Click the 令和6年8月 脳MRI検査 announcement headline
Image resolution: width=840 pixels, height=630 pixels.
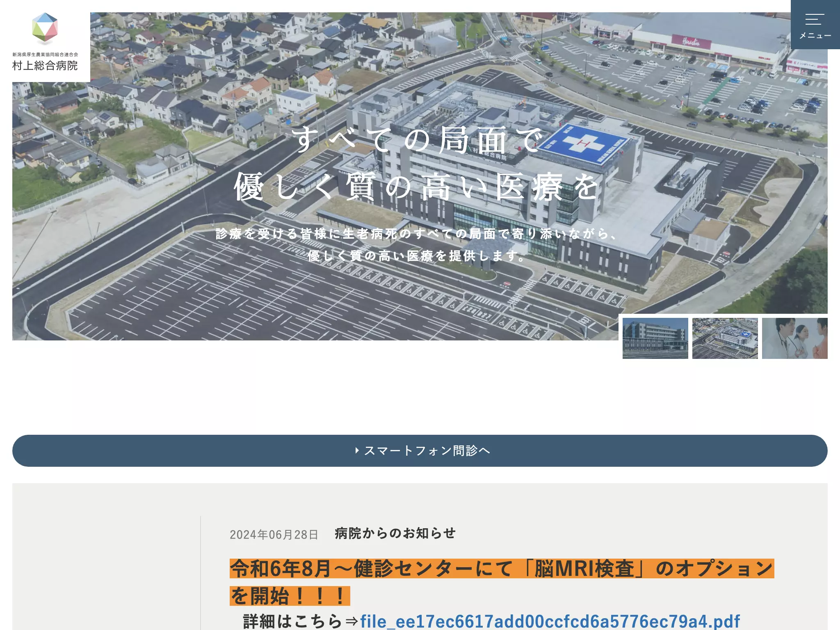coord(502,582)
